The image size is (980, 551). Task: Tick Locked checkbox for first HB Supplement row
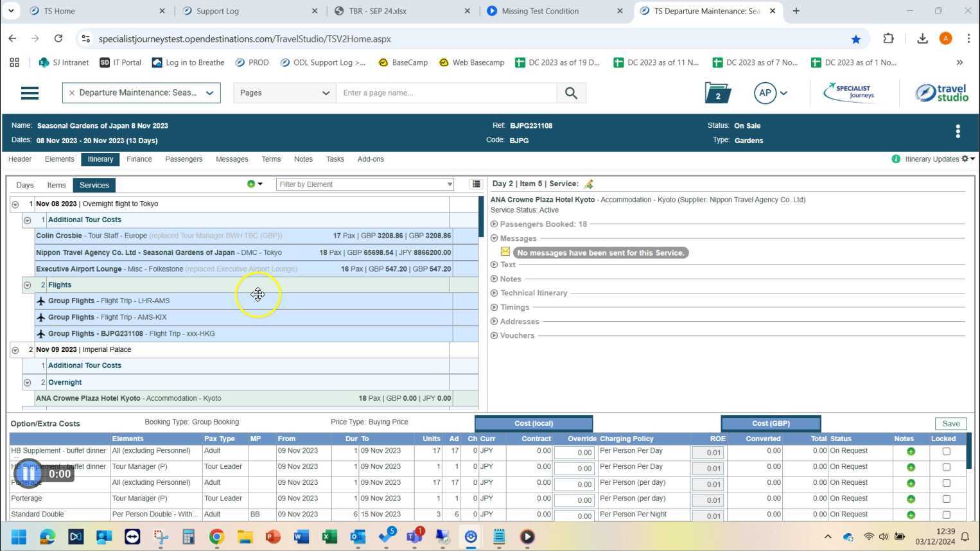coord(946,451)
